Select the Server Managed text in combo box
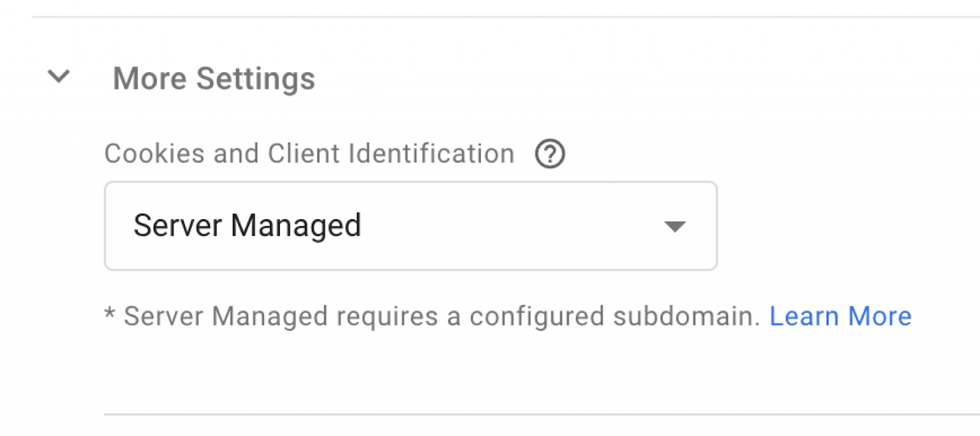Screen dimensions: 980x436 (x=247, y=225)
